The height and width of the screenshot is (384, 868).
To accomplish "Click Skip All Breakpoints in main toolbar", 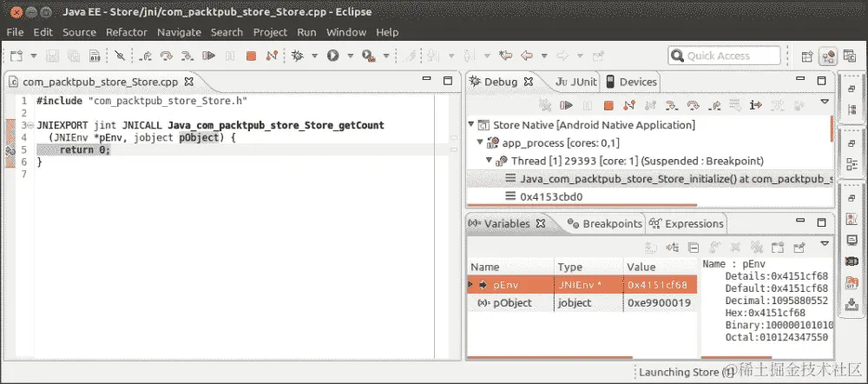I will pyautogui.click(x=120, y=56).
